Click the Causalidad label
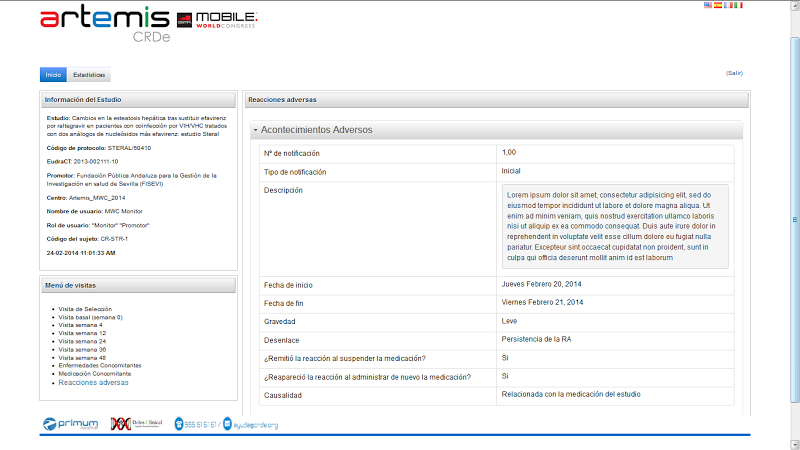 pos(283,395)
